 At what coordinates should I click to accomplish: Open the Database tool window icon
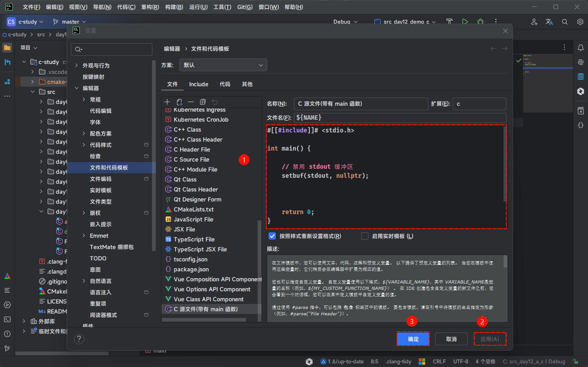[x=580, y=77]
